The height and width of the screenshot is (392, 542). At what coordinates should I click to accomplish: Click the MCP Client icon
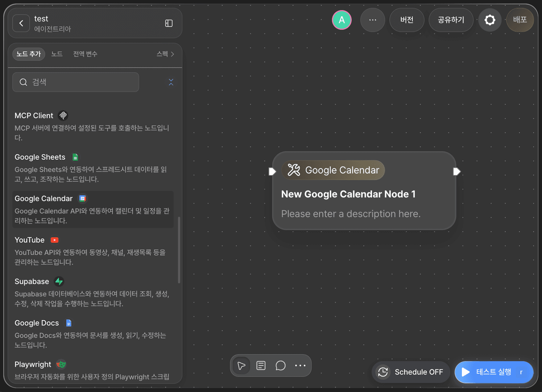[x=63, y=116]
